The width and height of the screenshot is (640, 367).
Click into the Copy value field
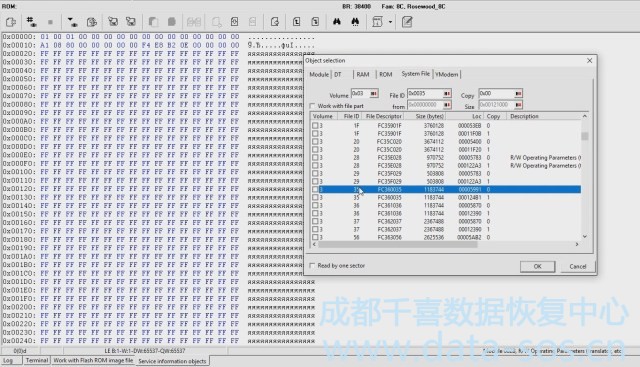(496, 93)
